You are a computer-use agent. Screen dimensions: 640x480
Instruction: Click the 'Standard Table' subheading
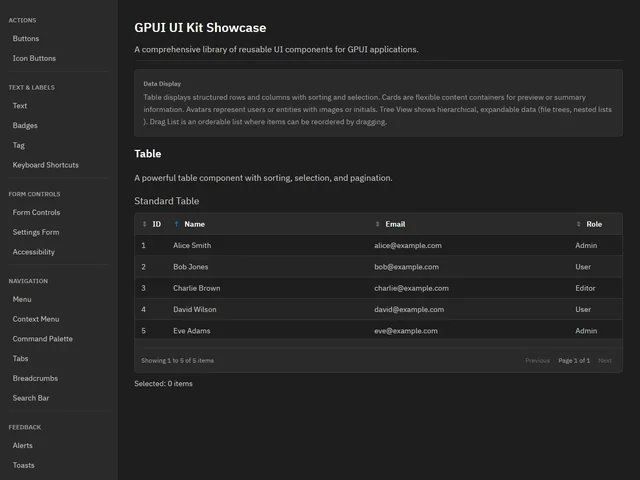167,201
